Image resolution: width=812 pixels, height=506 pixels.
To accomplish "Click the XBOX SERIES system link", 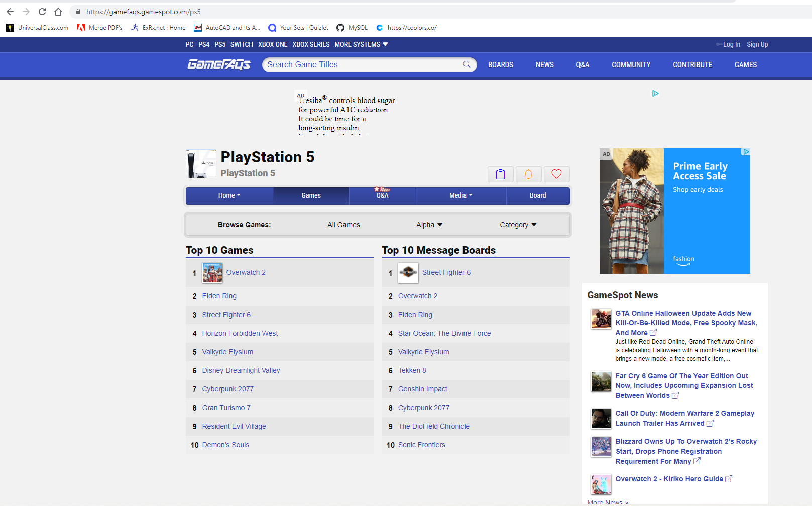I will click(311, 44).
